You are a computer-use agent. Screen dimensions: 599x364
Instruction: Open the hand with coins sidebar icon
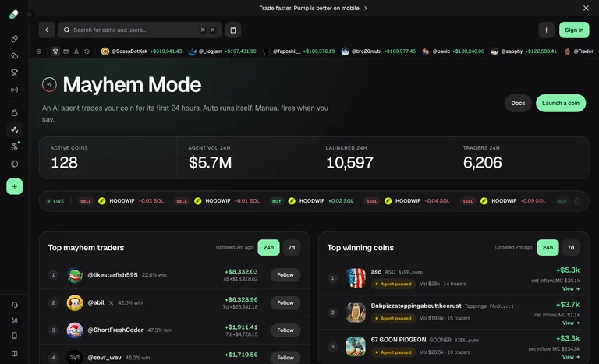[x=15, y=147]
